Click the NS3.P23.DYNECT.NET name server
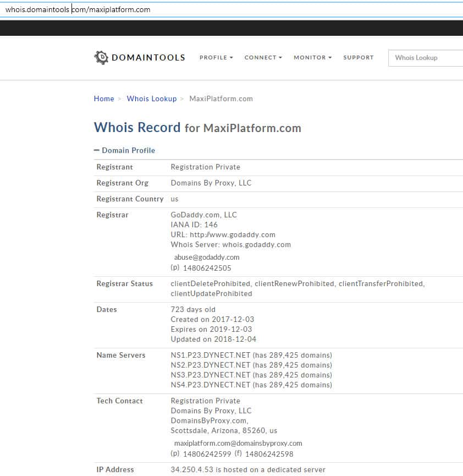 coord(211,375)
